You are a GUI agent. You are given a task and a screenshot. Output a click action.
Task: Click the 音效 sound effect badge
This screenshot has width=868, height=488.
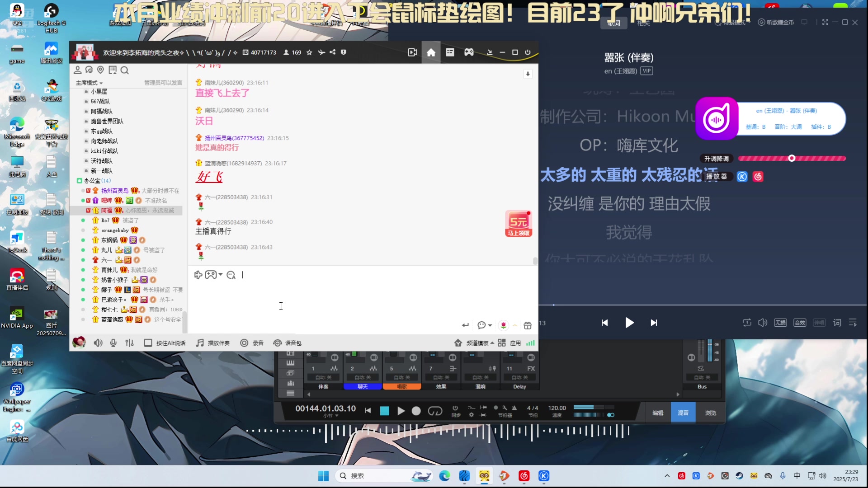pos(800,323)
